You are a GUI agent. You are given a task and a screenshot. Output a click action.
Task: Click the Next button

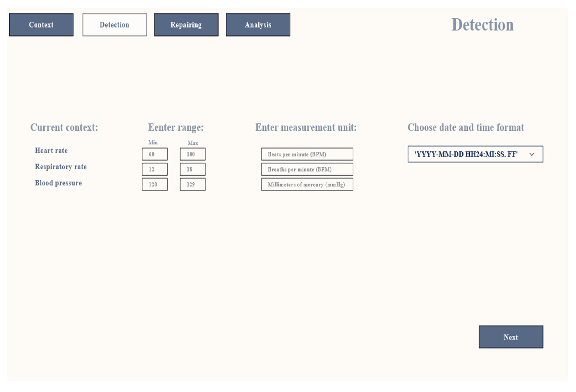[511, 337]
